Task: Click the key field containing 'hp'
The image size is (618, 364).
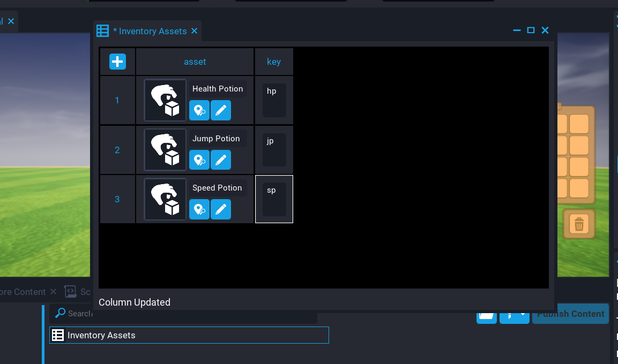Action: click(274, 100)
